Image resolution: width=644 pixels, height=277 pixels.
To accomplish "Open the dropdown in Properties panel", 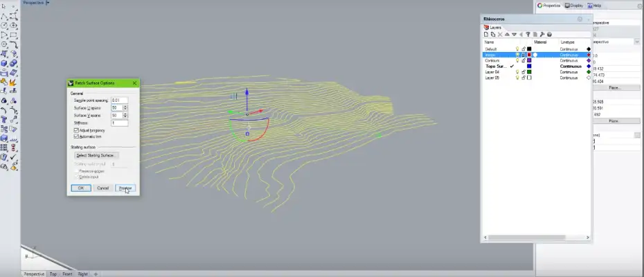I will pyautogui.click(x=637, y=42).
